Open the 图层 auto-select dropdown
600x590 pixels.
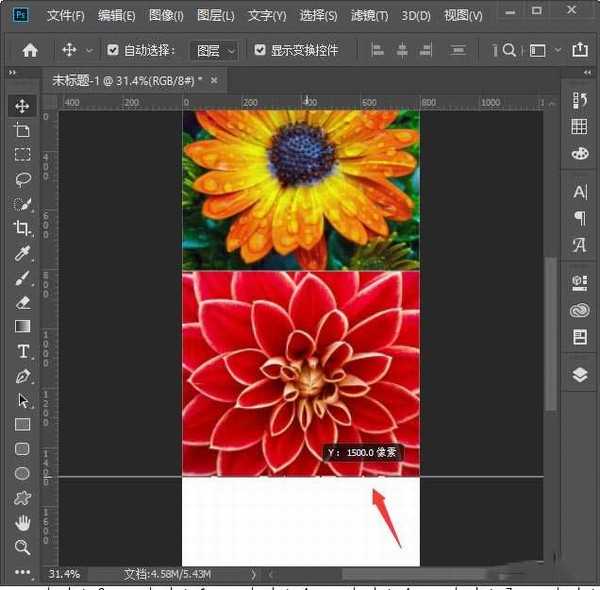pyautogui.click(x=216, y=50)
